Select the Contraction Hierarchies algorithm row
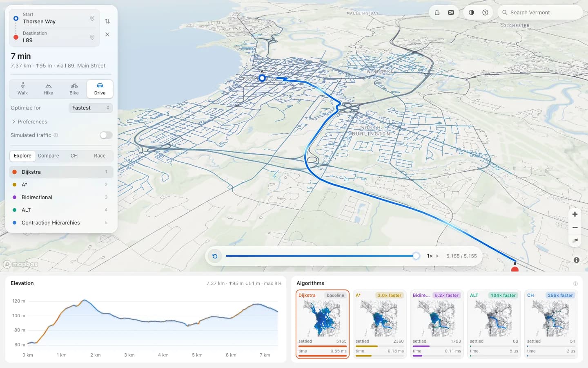588x368 pixels. pos(61,223)
